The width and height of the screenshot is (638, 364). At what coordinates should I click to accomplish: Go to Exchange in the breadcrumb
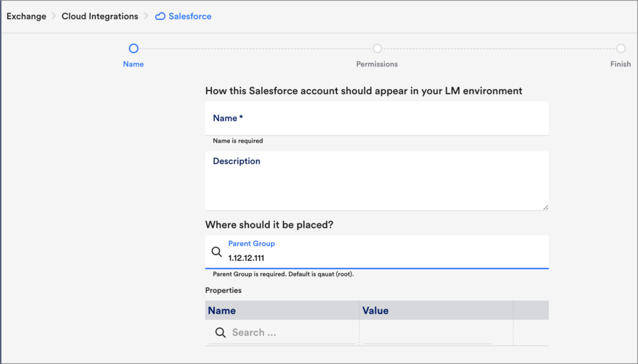click(26, 16)
